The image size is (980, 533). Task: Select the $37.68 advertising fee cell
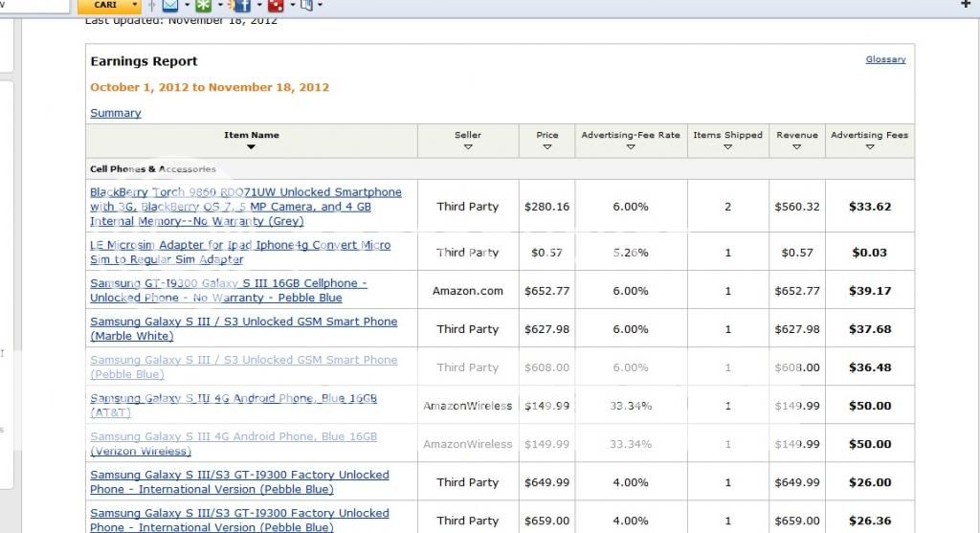(870, 328)
